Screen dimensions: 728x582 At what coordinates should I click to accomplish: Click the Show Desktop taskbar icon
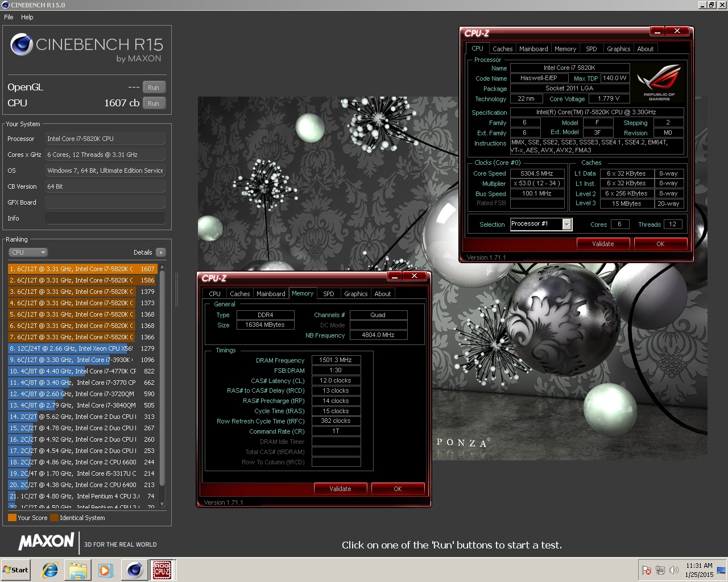tap(722, 570)
